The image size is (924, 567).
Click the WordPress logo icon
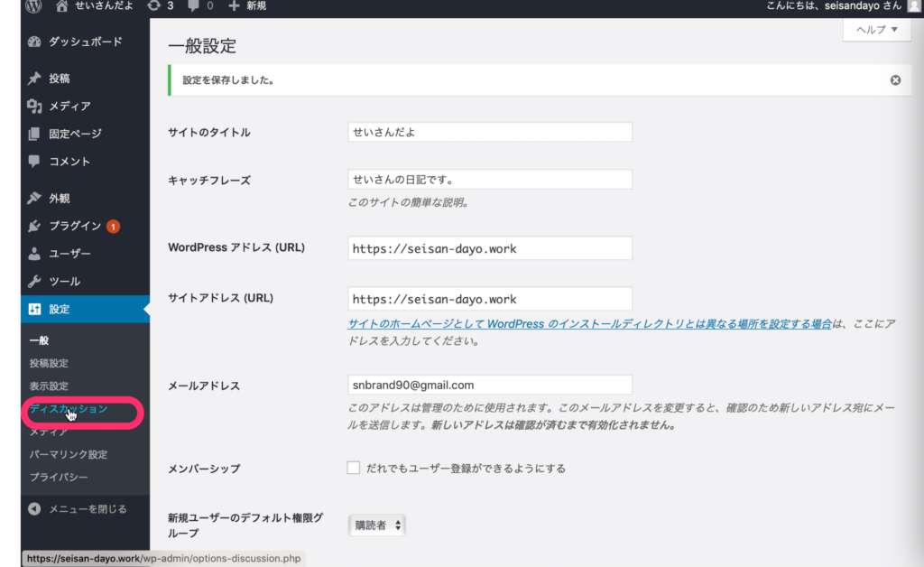[x=33, y=6]
